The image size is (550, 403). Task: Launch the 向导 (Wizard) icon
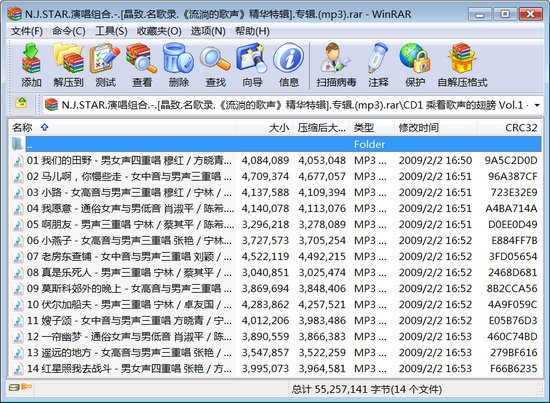click(251, 58)
